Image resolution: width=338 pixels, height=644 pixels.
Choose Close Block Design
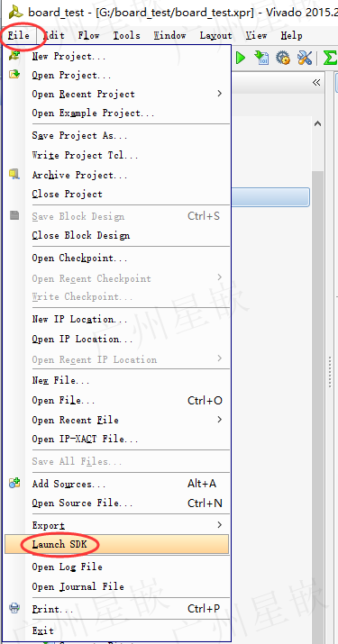click(81, 235)
